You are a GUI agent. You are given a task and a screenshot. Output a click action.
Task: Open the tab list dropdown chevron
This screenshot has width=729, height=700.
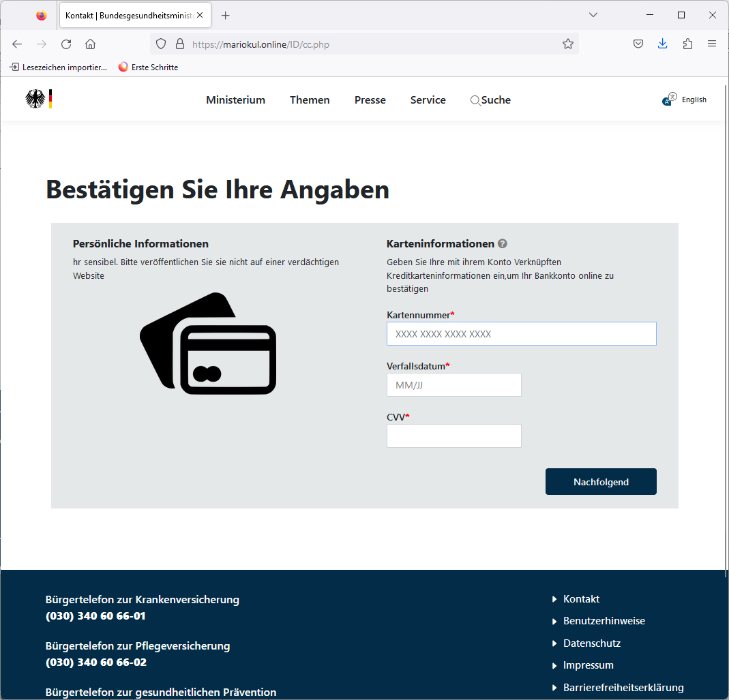(x=593, y=14)
